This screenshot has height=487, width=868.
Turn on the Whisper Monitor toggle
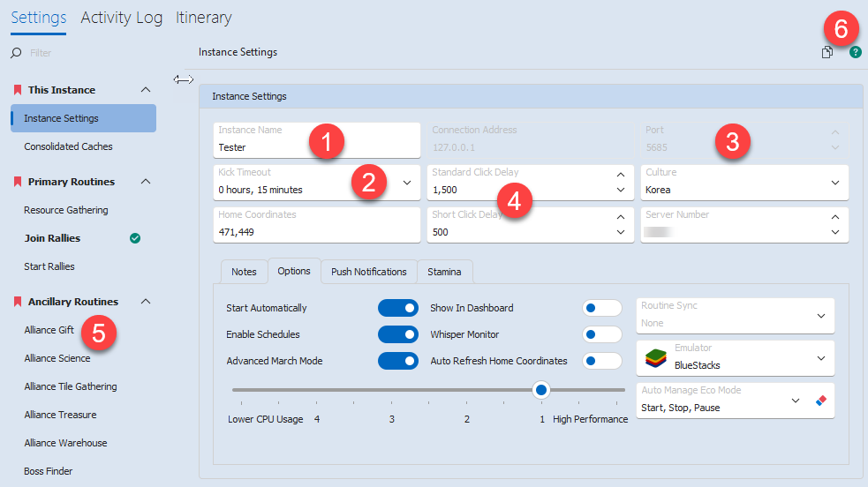(601, 334)
